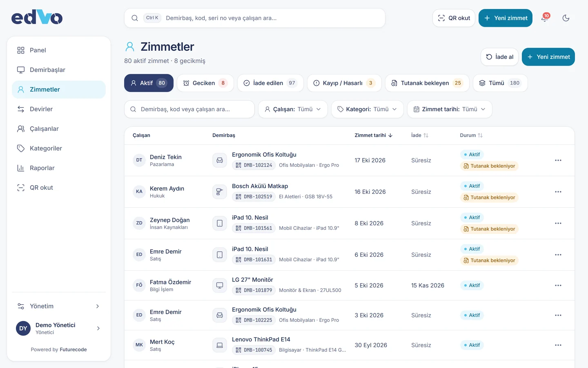
Task: Sort the table by the Durum column
Action: pos(471,135)
